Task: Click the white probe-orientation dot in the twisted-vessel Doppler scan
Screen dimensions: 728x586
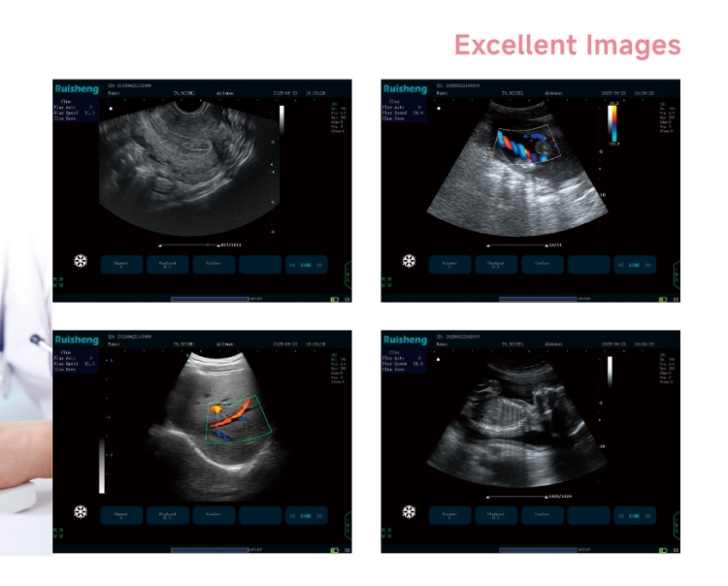Action: (439, 109)
